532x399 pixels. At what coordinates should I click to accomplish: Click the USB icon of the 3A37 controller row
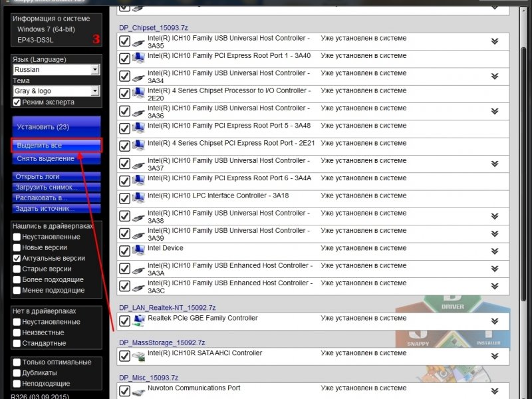tap(138, 165)
